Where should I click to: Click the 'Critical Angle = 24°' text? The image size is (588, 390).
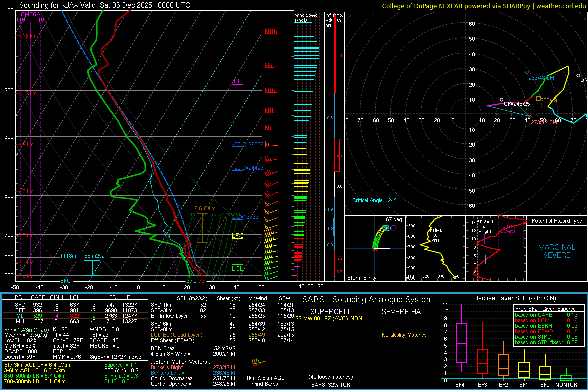pos(374,200)
